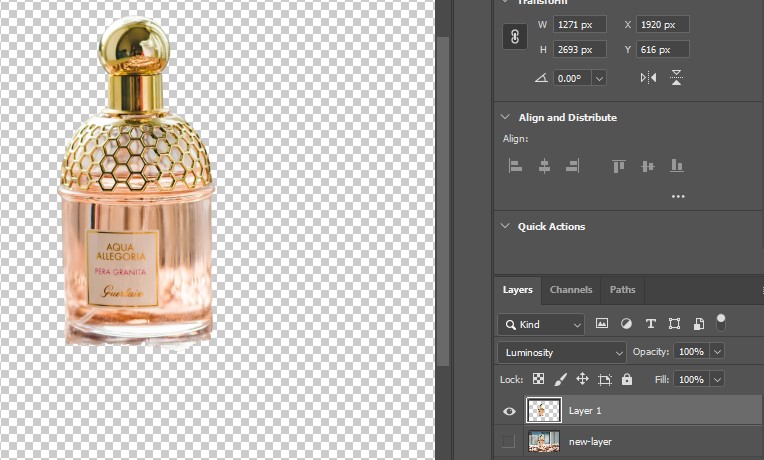Open the Kind layer filter dropdown
Viewport: 764px width, 460px height.
pos(541,325)
